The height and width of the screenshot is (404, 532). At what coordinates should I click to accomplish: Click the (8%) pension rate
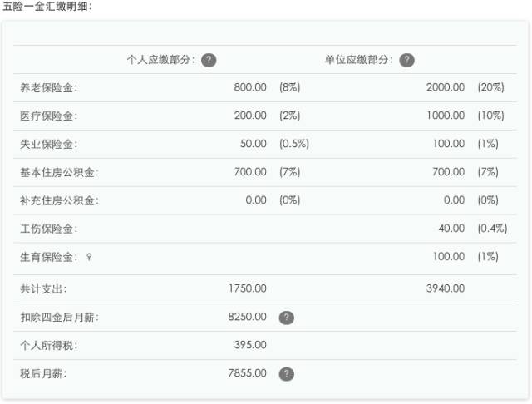290,87
